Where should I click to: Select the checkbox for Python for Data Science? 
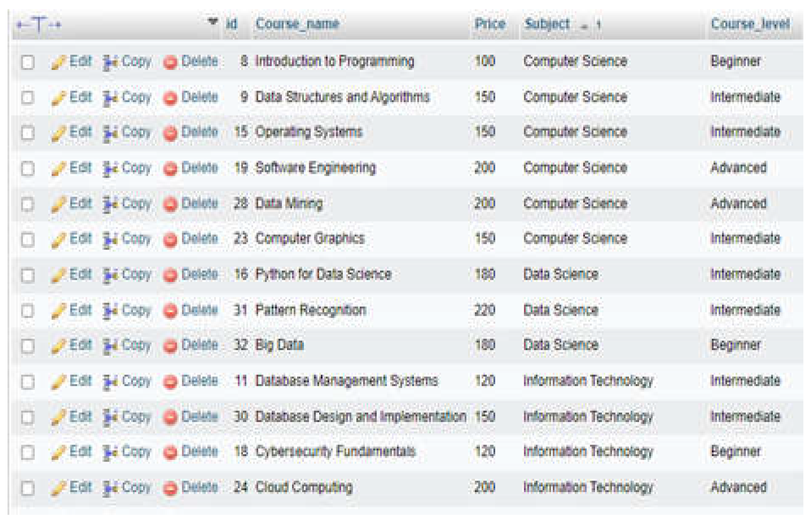(28, 275)
